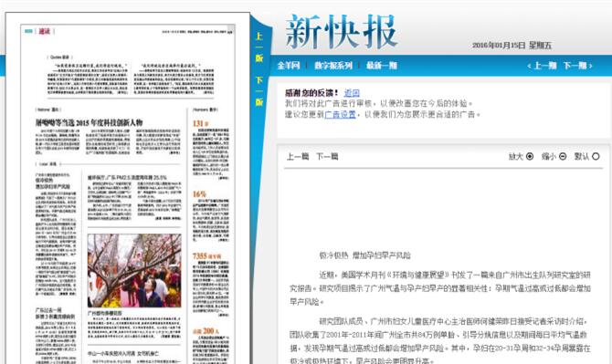
Task: Open the 屠呦呦 headline article on page
Action: click(x=89, y=123)
